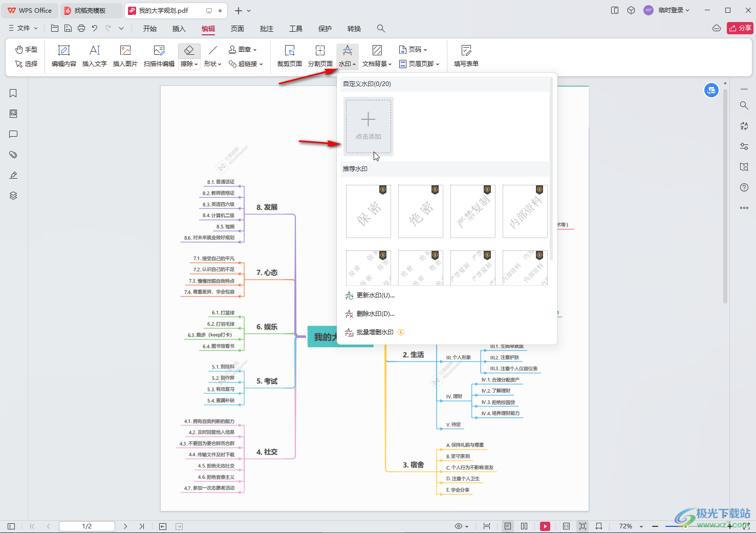This screenshot has width=756, height=533.
Task: Click the undo arrow icon
Action: 95,29
